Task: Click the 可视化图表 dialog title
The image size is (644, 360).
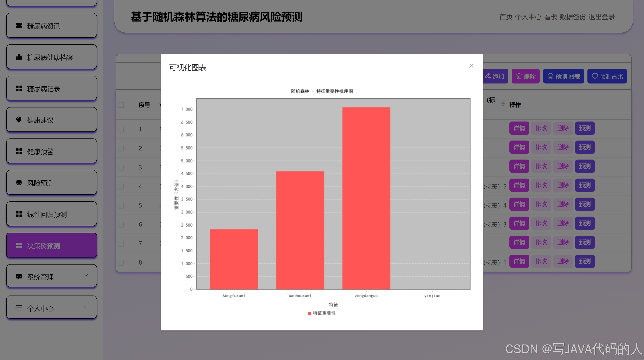Action: pos(187,68)
